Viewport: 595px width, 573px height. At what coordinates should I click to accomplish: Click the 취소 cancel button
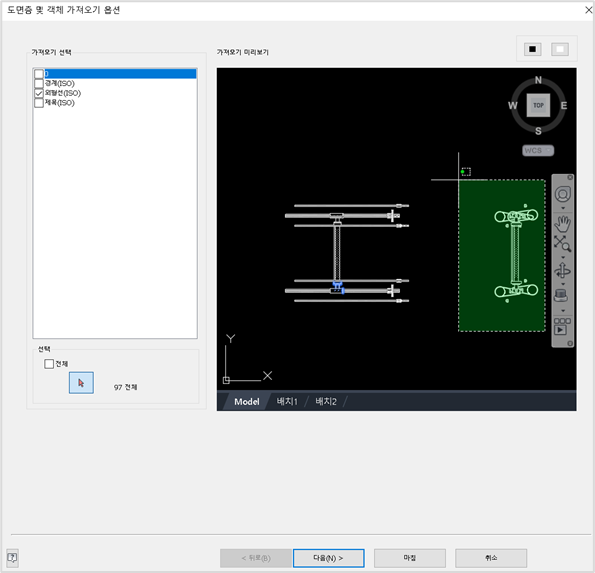coord(491,558)
